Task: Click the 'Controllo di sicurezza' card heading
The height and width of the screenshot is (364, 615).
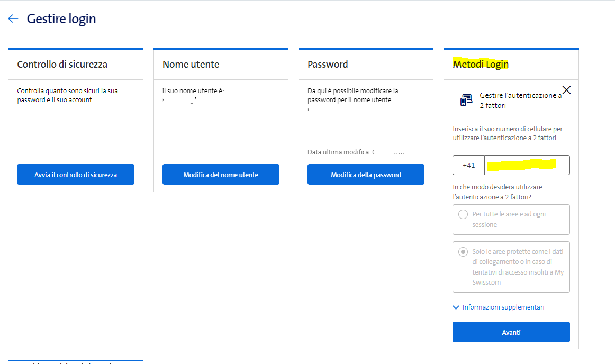Action: (x=62, y=65)
